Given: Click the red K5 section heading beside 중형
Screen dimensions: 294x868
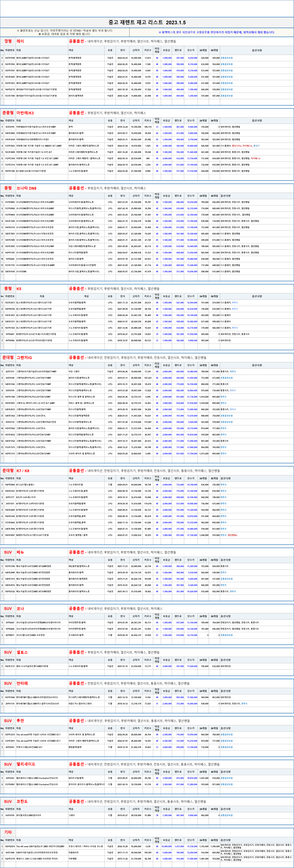Looking at the screenshot, I should [19, 289].
